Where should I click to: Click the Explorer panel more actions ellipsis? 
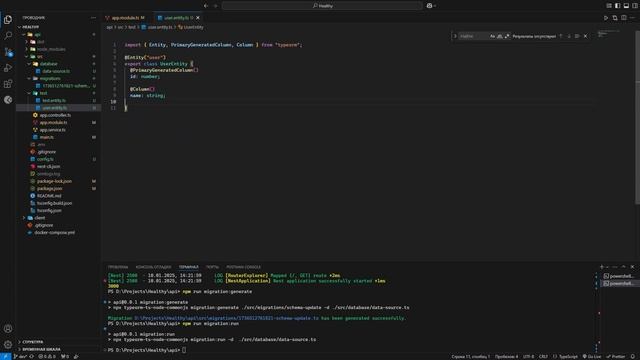(x=93, y=18)
